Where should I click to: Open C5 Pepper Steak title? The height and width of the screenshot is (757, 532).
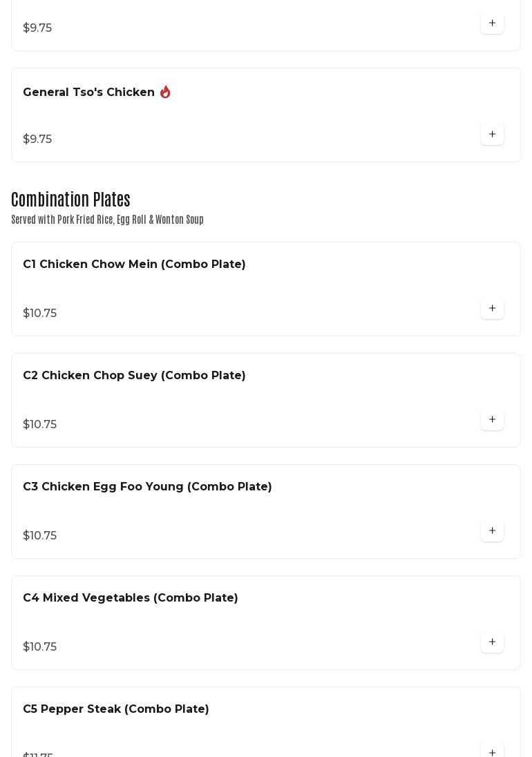click(x=115, y=709)
